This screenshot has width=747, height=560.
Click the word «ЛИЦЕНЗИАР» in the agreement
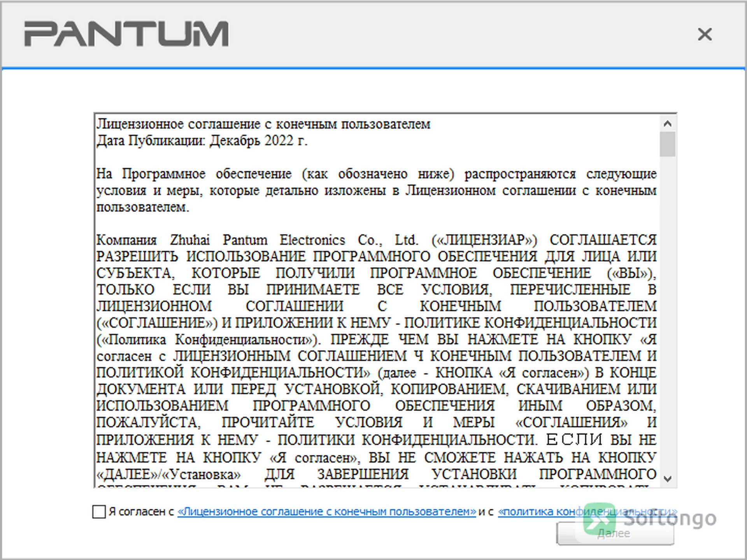pyautogui.click(x=484, y=240)
